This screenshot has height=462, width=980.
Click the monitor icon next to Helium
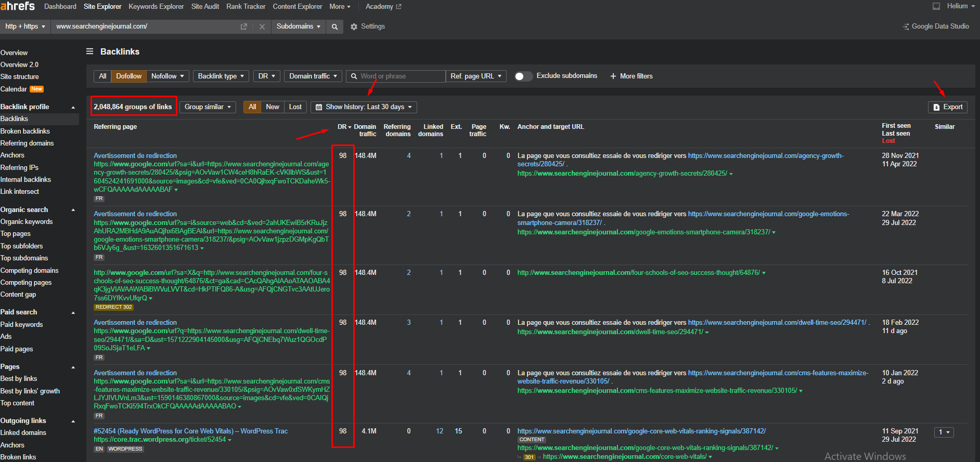(936, 6)
